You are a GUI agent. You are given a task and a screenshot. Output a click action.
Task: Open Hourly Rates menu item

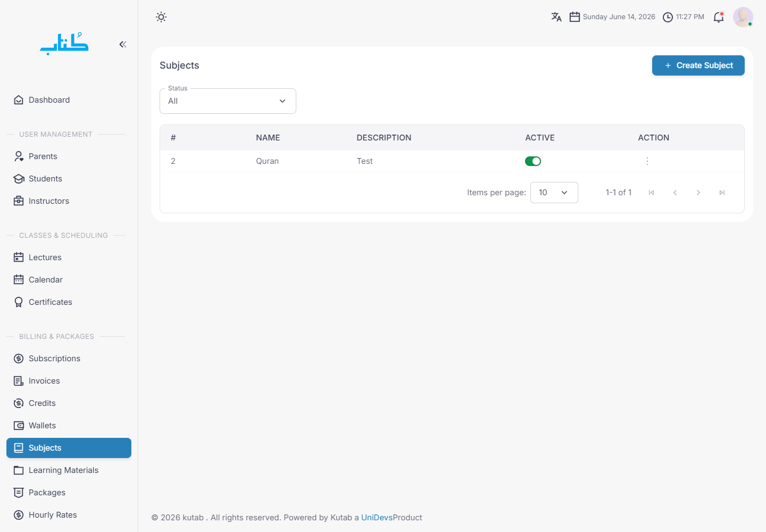pos(69,515)
